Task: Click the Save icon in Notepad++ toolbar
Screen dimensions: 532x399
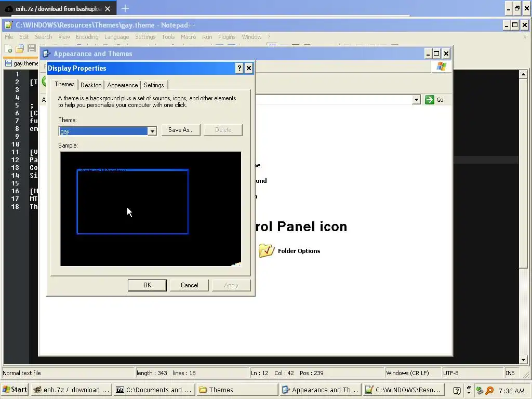Action: pos(32,49)
